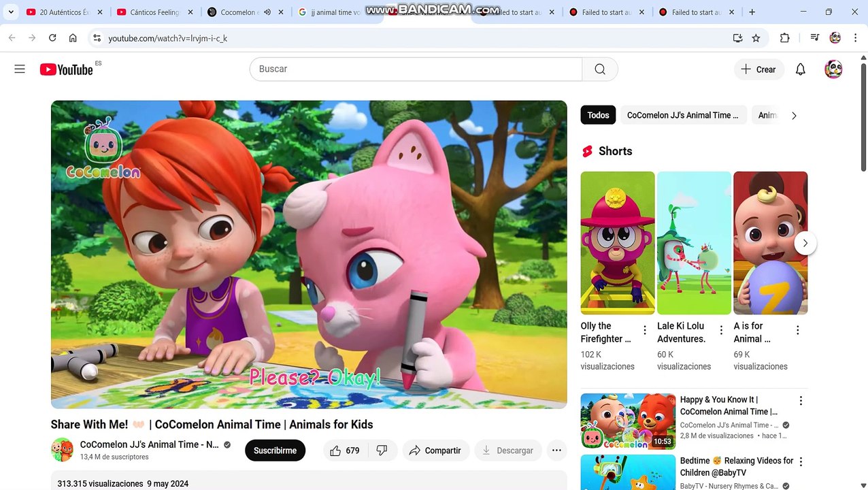The height and width of the screenshot is (490, 868).
Task: Reload the page
Action: [52, 38]
